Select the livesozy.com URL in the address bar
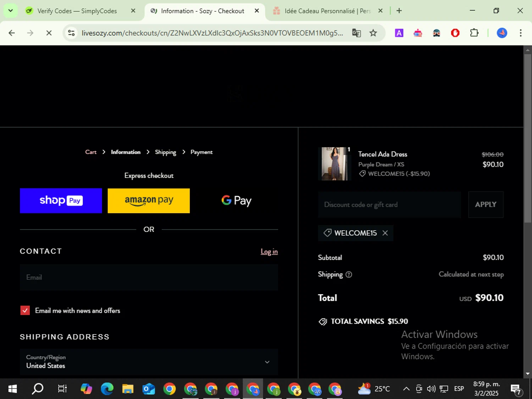The image size is (532, 399). click(212, 33)
